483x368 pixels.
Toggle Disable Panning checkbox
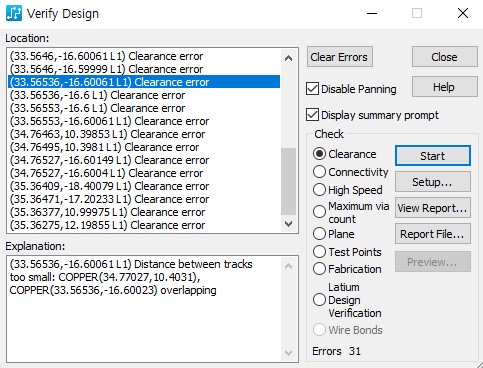312,89
